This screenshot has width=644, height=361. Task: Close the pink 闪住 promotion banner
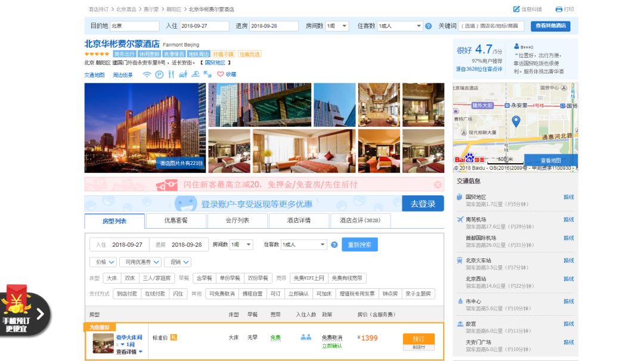[x=438, y=185]
